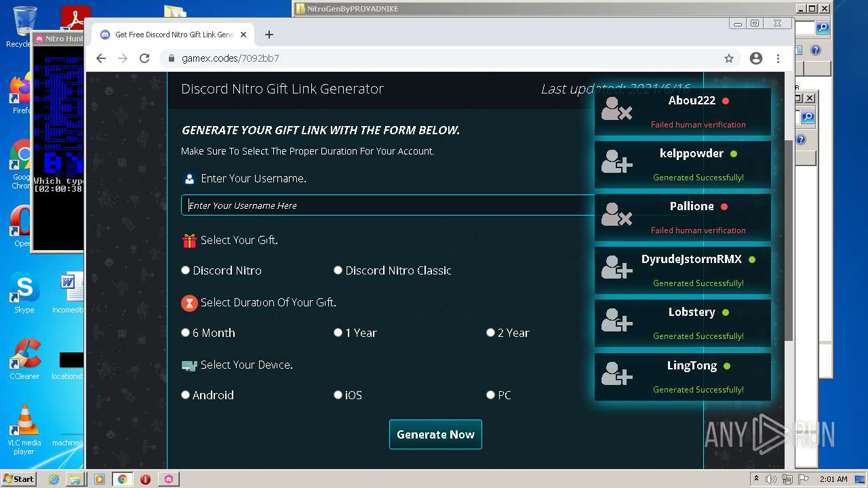Click the user-removed icon beside Abou222
868x488 pixels.
(616, 109)
